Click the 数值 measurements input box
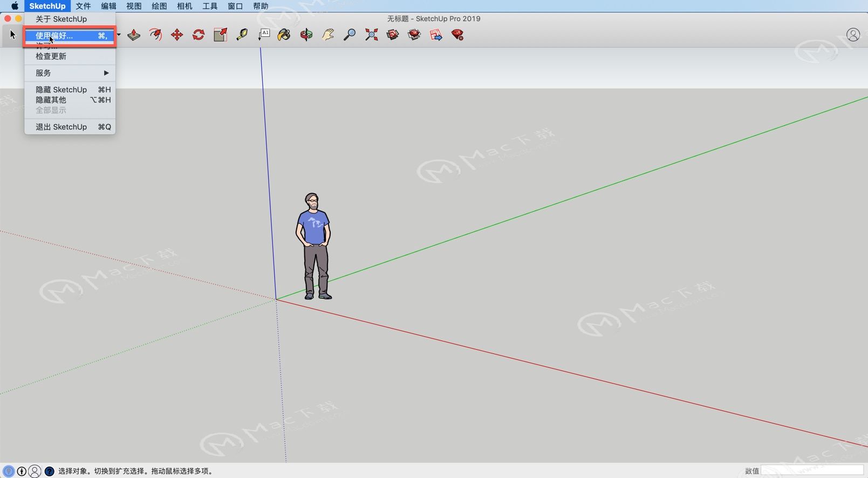The width and height of the screenshot is (868, 478). coord(812,471)
